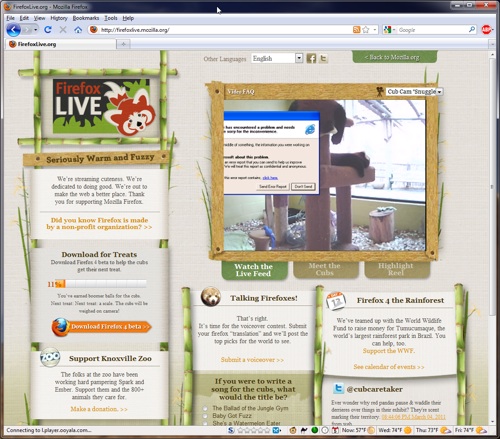This screenshot has height=439, width=500.
Task: Click the blue S status bar icon
Action: [x=231, y=430]
